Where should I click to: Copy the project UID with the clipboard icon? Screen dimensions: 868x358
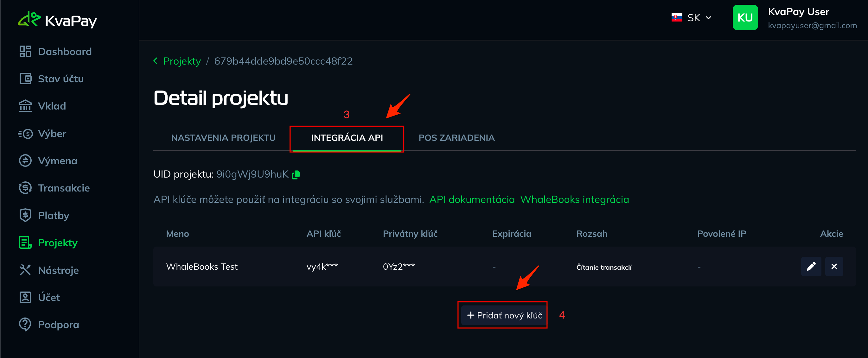click(296, 174)
